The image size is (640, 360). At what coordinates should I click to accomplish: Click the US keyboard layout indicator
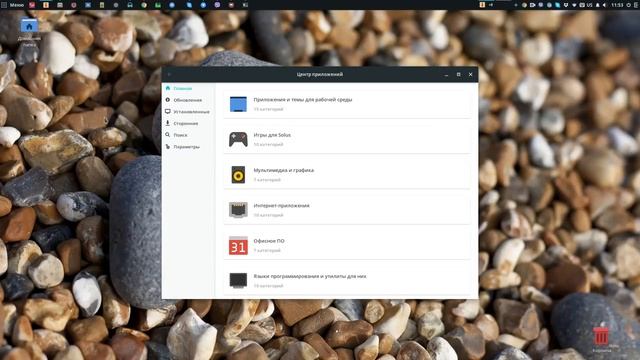[590, 5]
